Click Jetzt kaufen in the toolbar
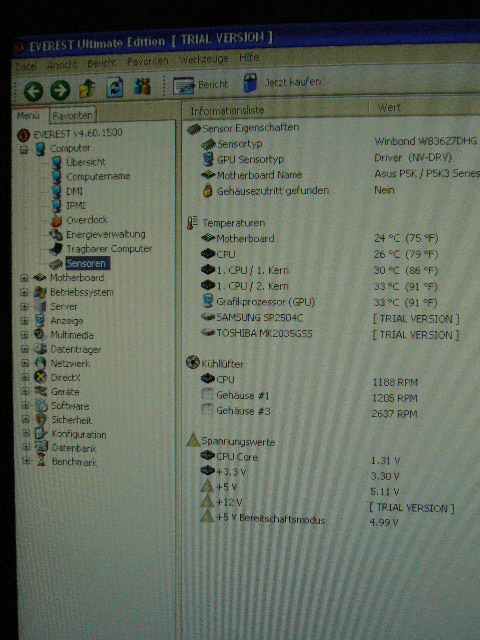The height and width of the screenshot is (640, 480). pyautogui.click(x=282, y=82)
